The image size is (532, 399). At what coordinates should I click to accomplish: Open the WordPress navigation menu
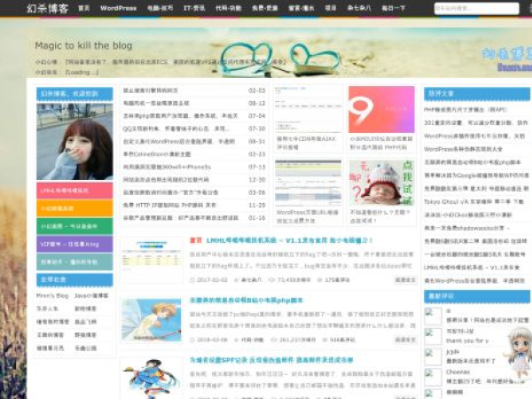(118, 8)
